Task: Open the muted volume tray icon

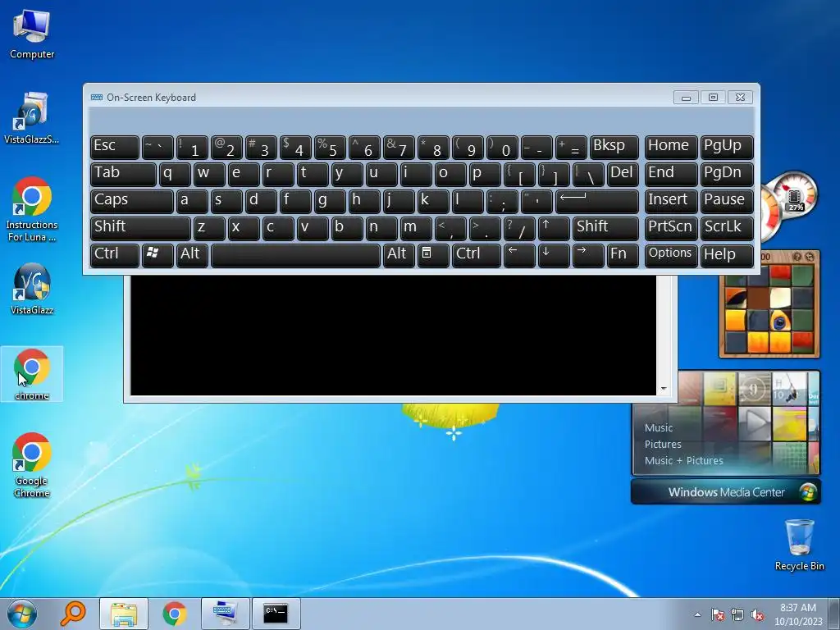Action: [x=757, y=614]
